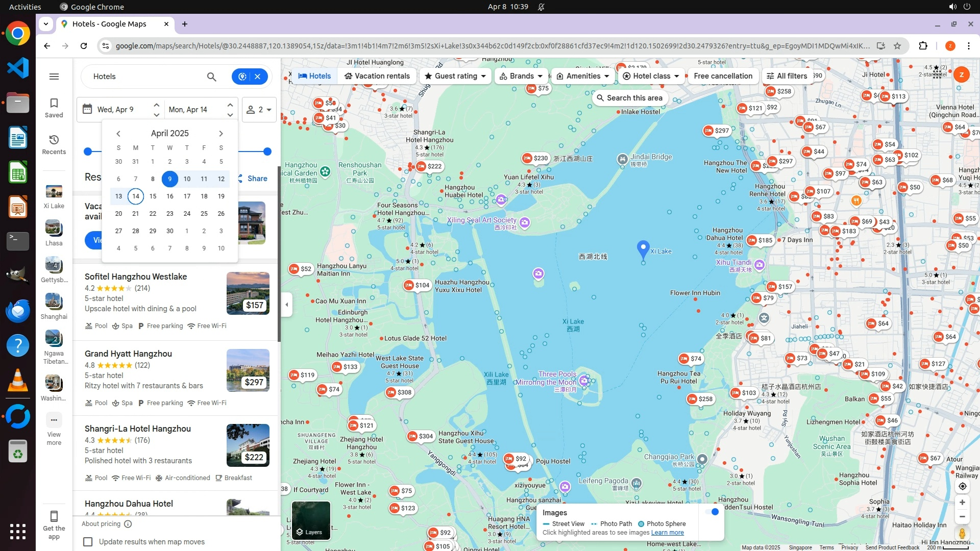
Task: Click the search magnifier icon
Action: 211,77
